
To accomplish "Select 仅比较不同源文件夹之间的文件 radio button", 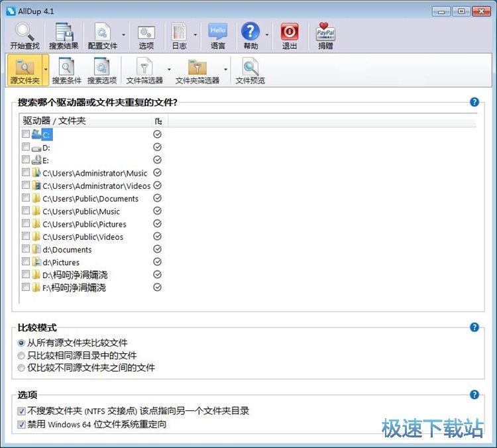I will (x=21, y=368).
